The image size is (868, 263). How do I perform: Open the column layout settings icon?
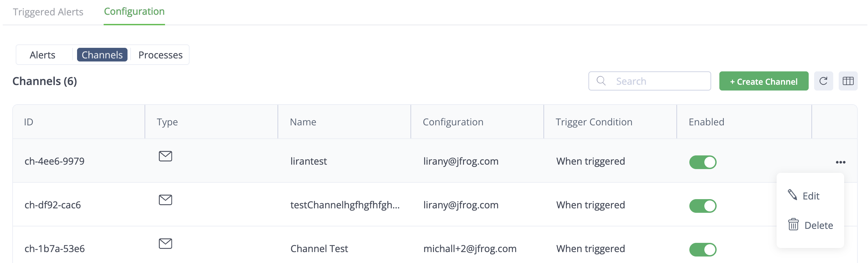(848, 81)
